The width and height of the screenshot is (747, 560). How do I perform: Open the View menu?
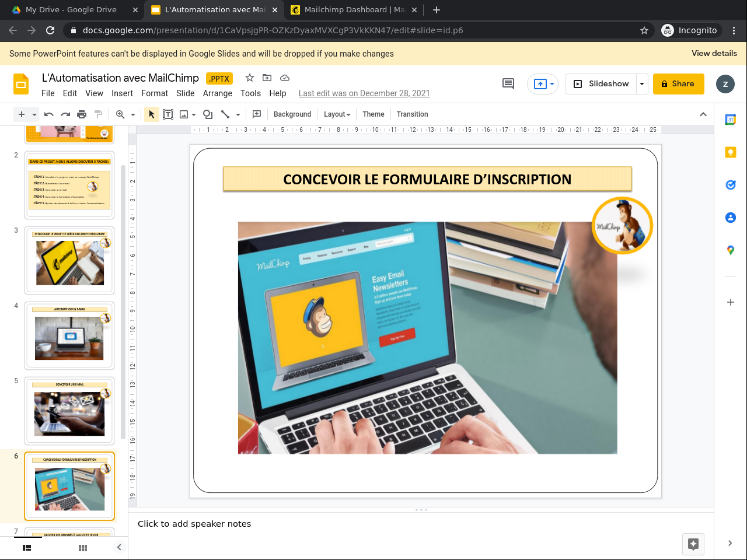[94, 93]
